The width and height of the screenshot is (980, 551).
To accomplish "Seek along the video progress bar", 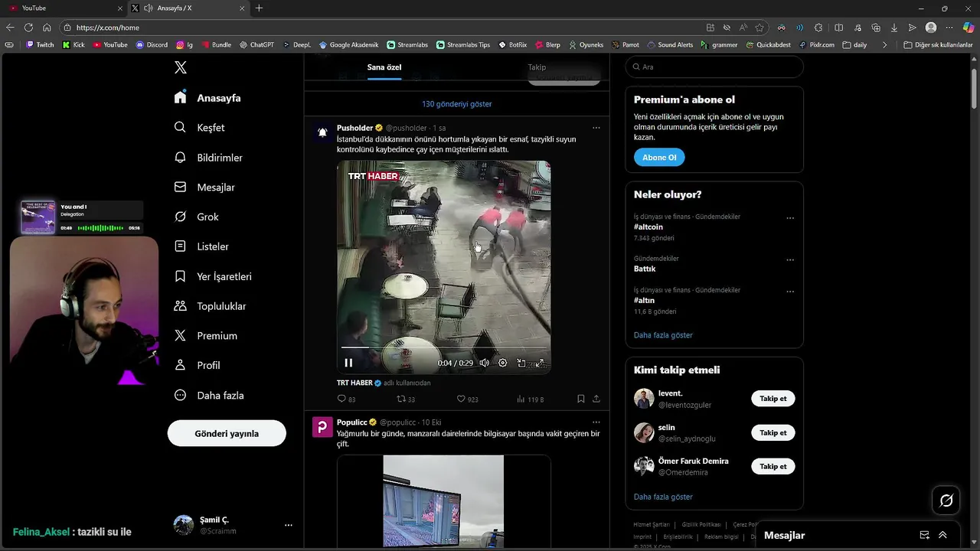I will click(443, 348).
